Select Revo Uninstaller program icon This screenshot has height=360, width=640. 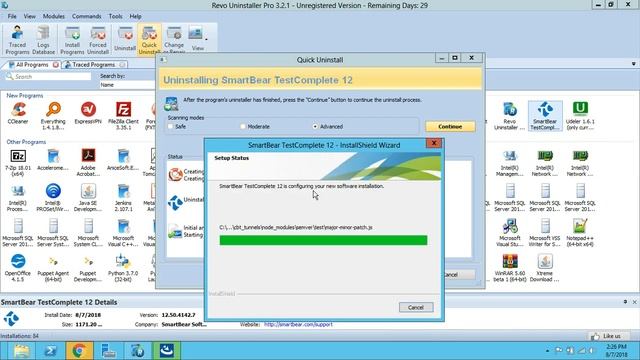(x=510, y=116)
